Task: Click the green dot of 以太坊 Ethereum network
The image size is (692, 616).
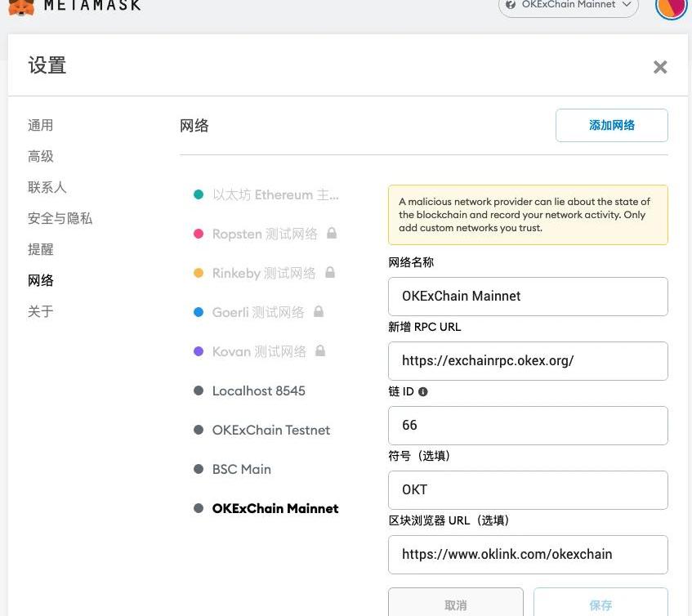Action: [199, 194]
